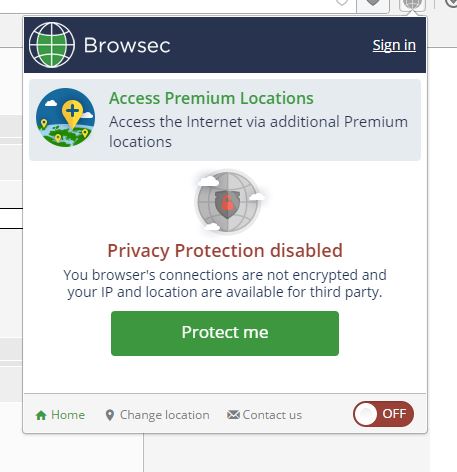Screen dimensions: 457x472
Task: Click the Change location pin icon
Action: click(x=110, y=415)
